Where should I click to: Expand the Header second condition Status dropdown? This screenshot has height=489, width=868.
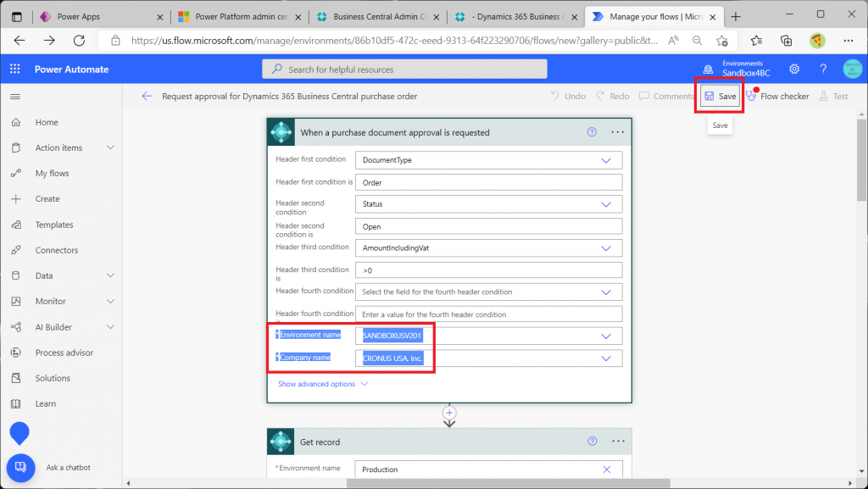[x=606, y=204]
